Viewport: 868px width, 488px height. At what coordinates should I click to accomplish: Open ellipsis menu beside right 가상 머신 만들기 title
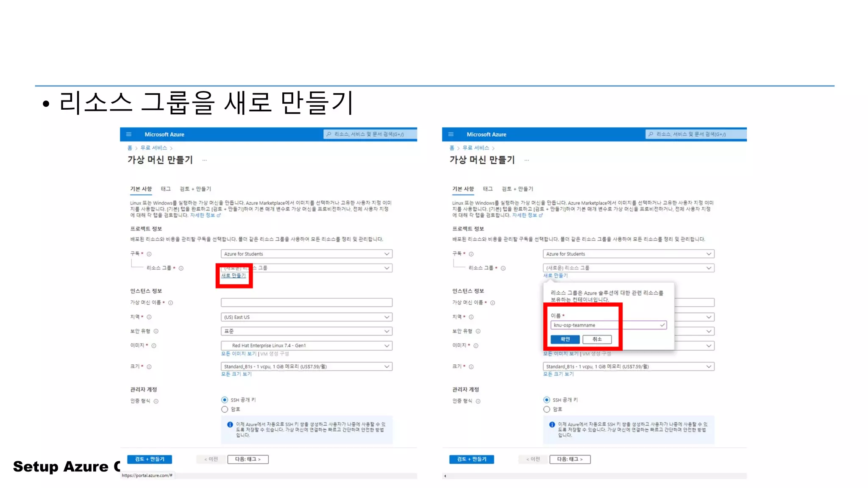(x=527, y=160)
